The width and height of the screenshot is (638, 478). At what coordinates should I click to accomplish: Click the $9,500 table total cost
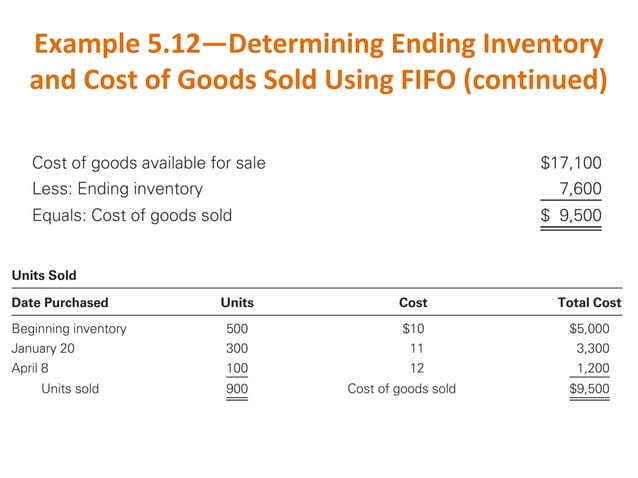(x=587, y=389)
